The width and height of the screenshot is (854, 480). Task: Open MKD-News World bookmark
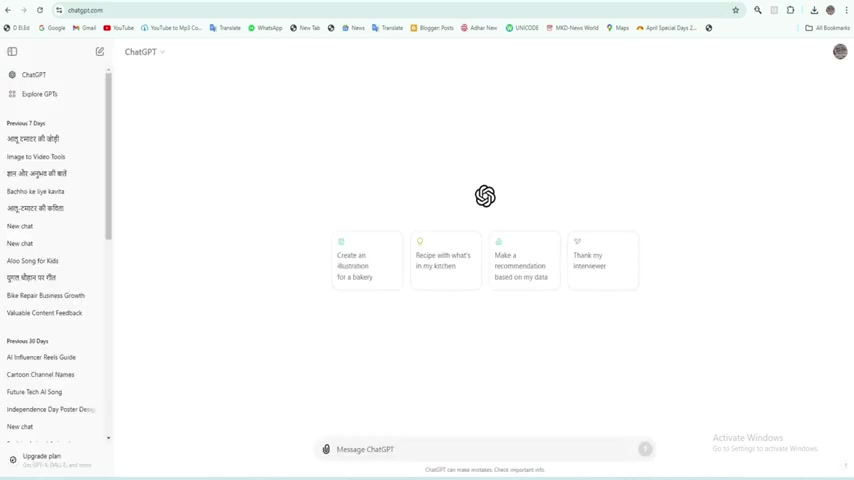click(572, 28)
